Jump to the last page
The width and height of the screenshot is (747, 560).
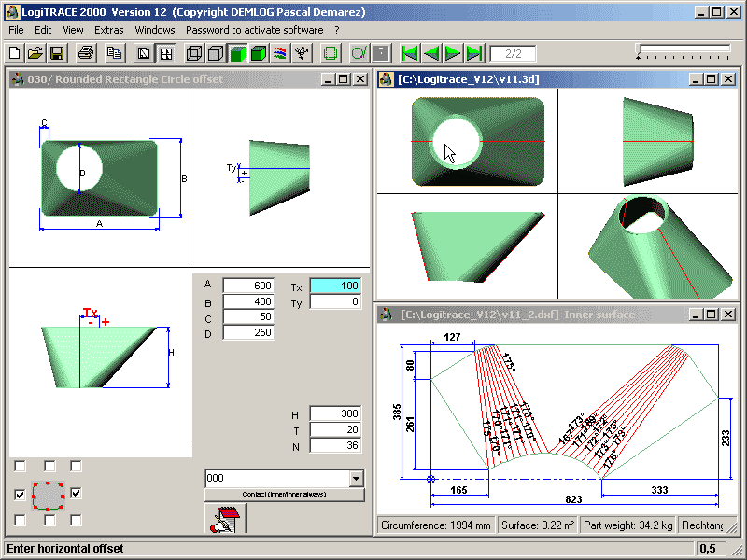475,53
